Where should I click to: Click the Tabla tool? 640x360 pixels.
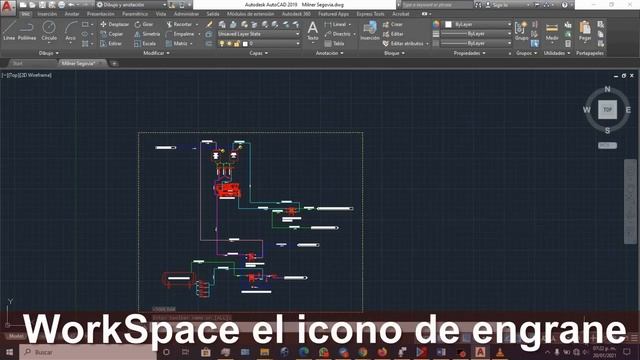(x=335, y=43)
